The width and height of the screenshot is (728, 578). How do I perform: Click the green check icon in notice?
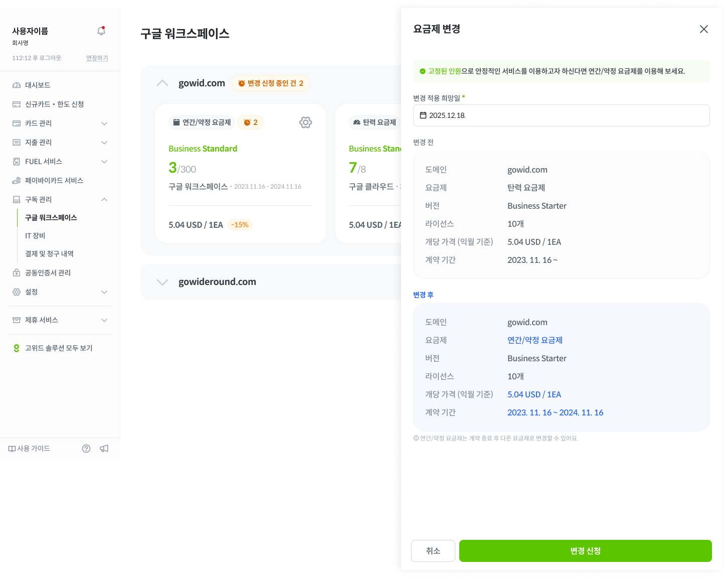(423, 71)
